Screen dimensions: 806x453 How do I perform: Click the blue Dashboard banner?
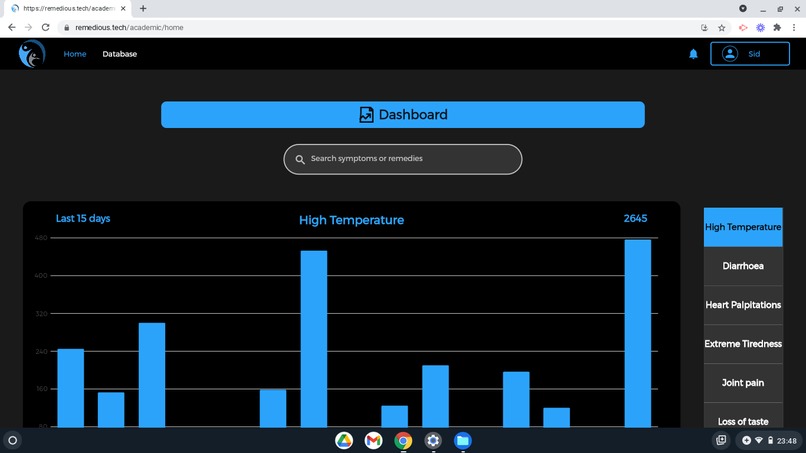click(x=402, y=115)
